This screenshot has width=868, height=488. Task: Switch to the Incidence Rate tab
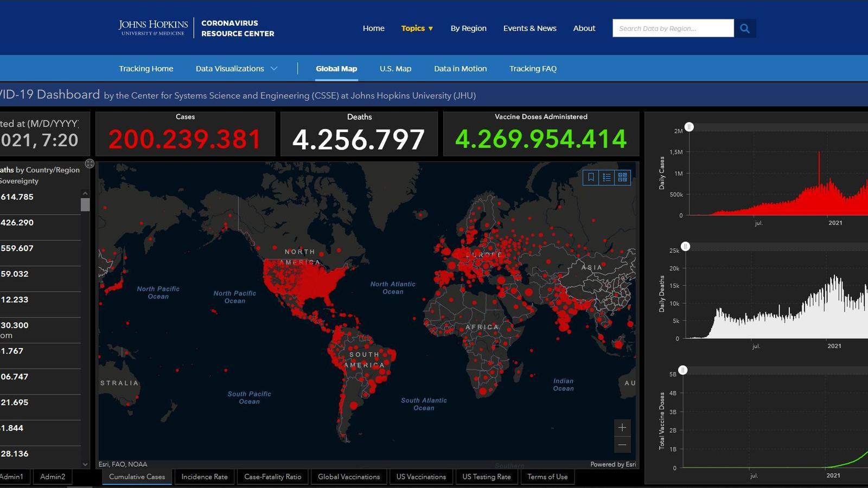[x=205, y=477]
